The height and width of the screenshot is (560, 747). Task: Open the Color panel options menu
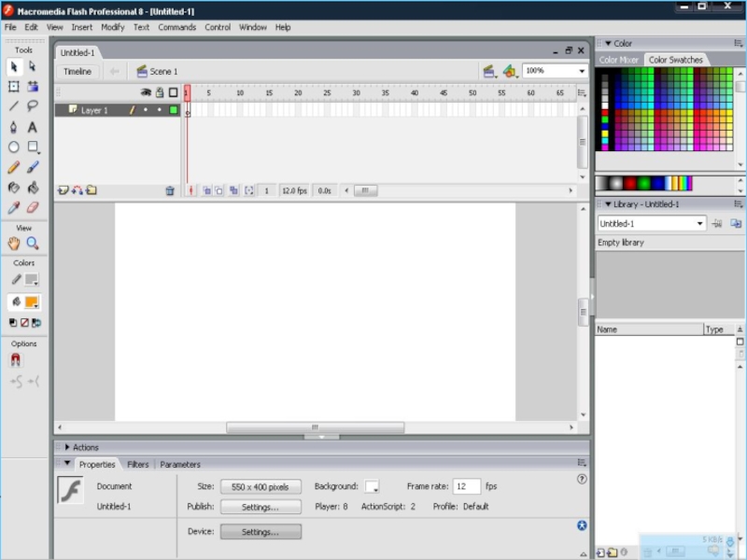[739, 43]
